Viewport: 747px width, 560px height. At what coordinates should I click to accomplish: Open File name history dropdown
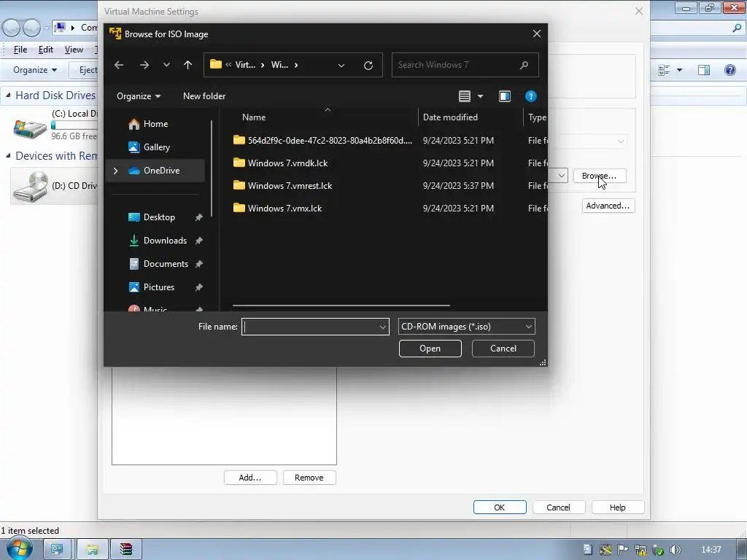[x=382, y=327]
